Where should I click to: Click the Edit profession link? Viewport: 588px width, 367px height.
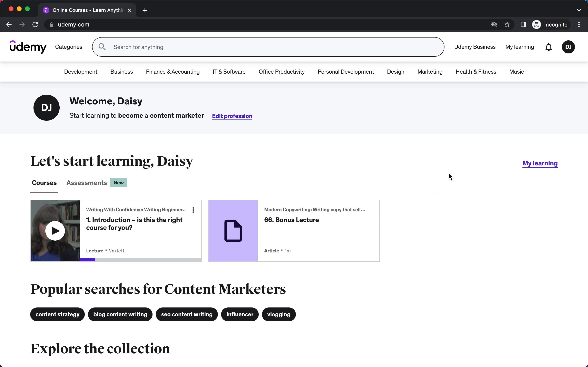pos(232,116)
